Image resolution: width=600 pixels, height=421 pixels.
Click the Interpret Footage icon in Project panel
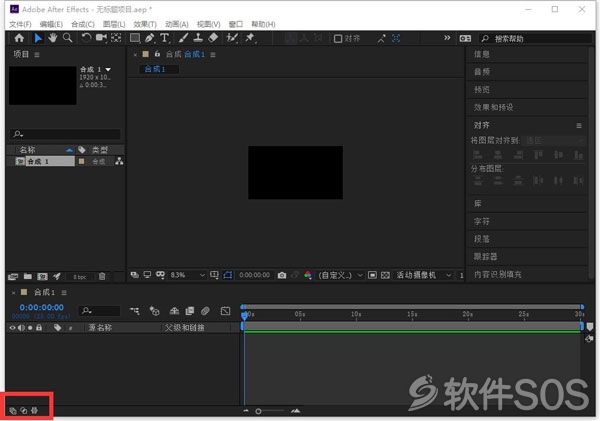point(13,276)
